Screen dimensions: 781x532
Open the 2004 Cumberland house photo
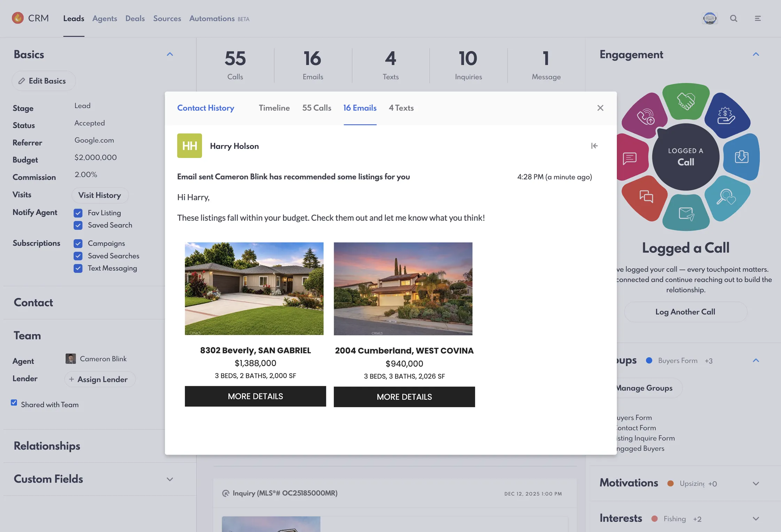pyautogui.click(x=403, y=289)
